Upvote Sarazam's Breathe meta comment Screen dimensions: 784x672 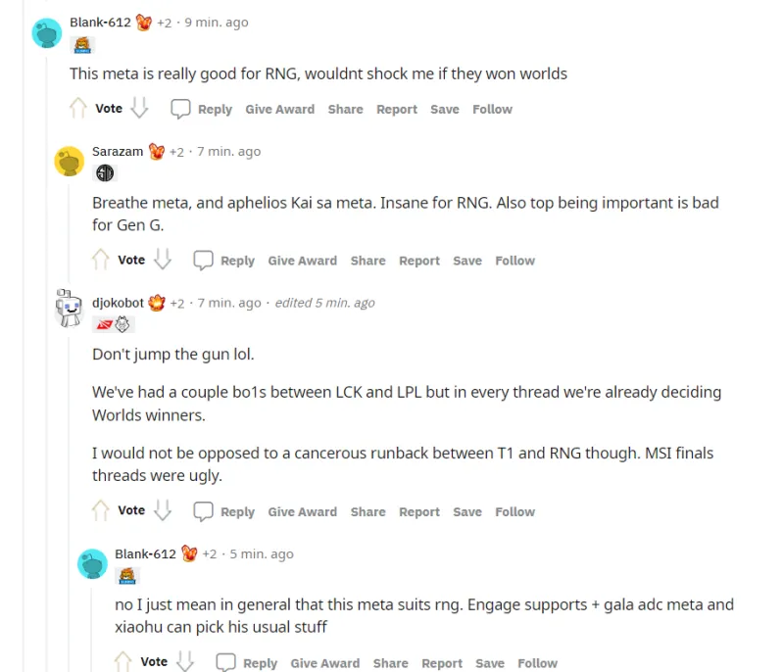101,260
